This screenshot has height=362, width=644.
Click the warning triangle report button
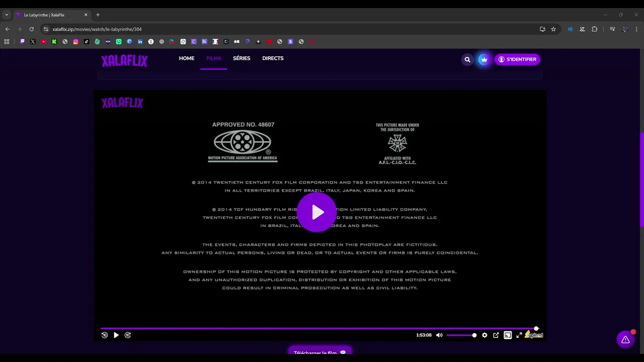(625, 340)
